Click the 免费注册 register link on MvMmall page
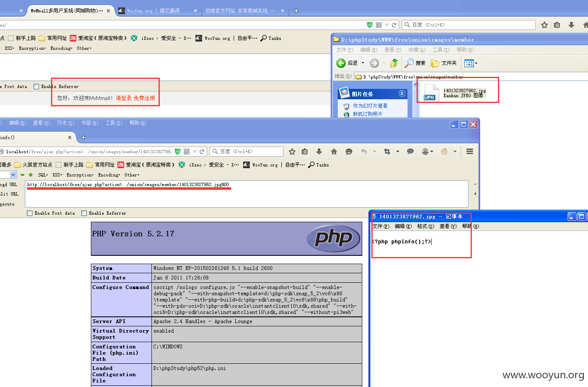588x387 pixels. pos(144,98)
